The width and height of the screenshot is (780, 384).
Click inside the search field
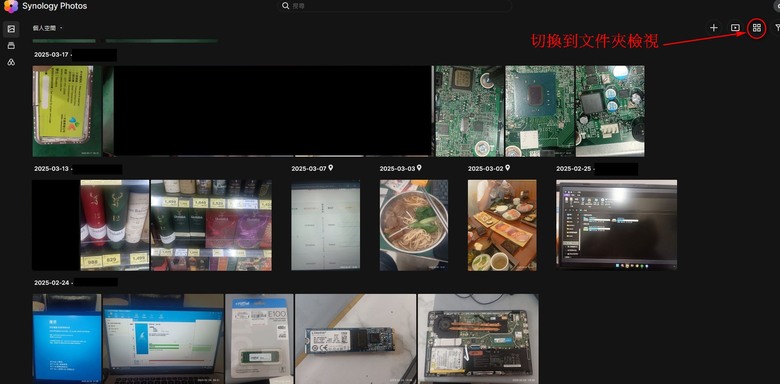tap(394, 6)
